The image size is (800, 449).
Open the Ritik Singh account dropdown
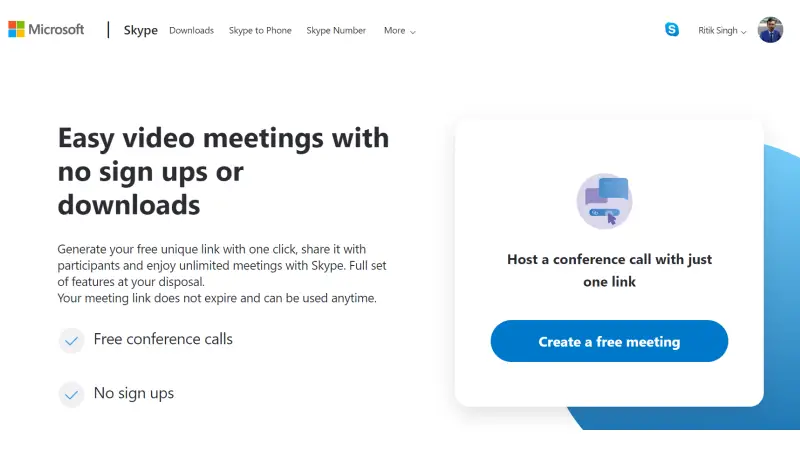[722, 31]
